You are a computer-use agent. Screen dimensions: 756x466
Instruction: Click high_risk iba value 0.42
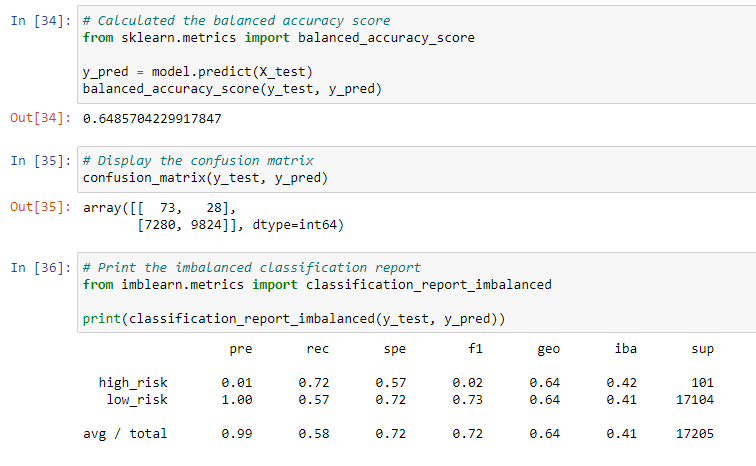click(x=621, y=383)
